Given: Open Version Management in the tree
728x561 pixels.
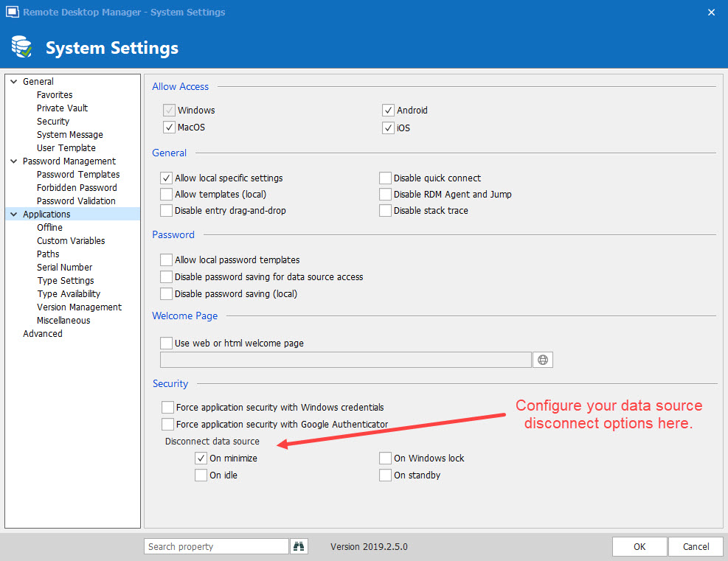Looking at the screenshot, I should coord(79,307).
